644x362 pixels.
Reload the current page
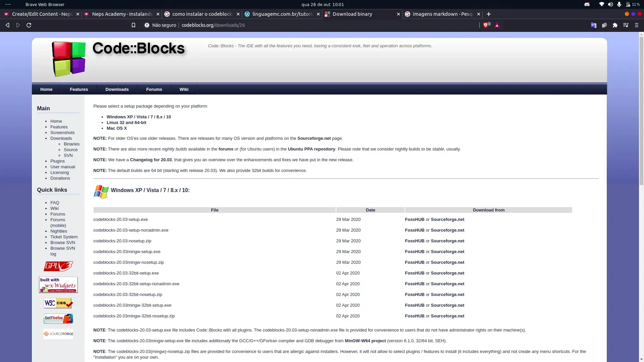click(29, 25)
